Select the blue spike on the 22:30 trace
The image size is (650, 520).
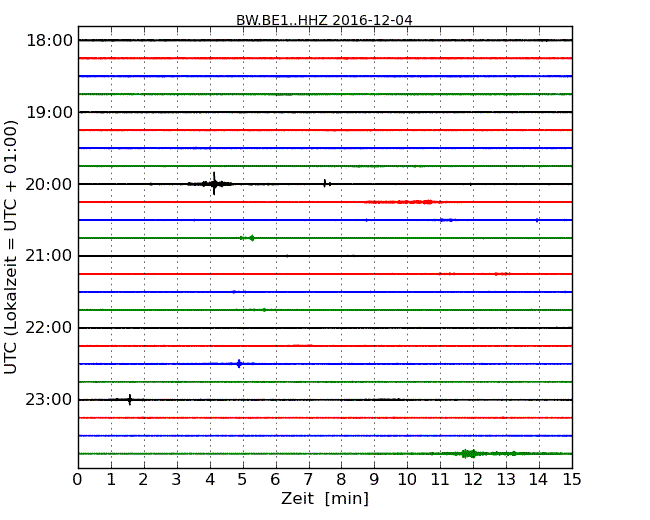click(x=239, y=364)
